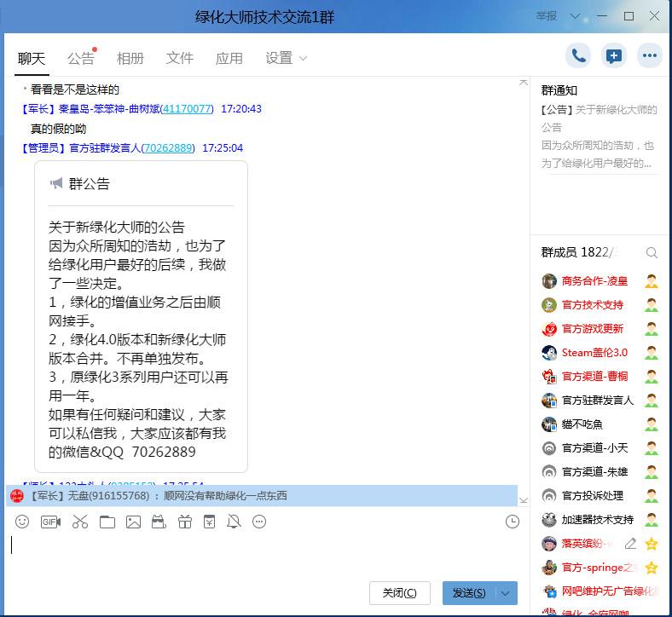Expand the 设置 dropdown menu

[x=286, y=59]
